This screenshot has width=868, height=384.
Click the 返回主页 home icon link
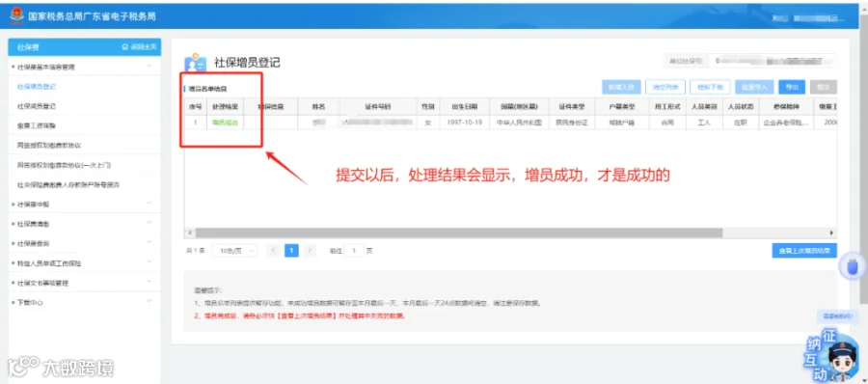pyautogui.click(x=139, y=47)
